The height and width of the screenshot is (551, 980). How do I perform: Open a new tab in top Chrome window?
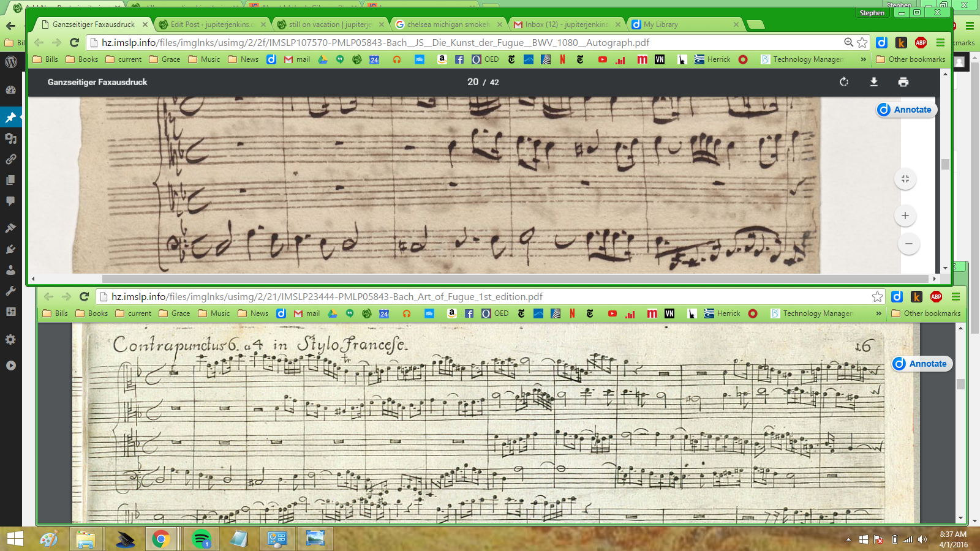[x=756, y=24]
